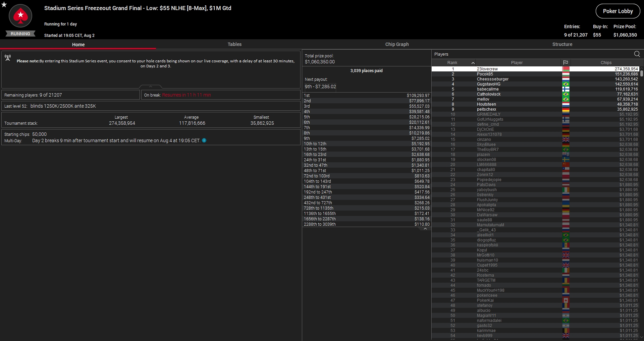644x341 pixels.
Task: Switch to the Home tab
Action: coord(78,45)
